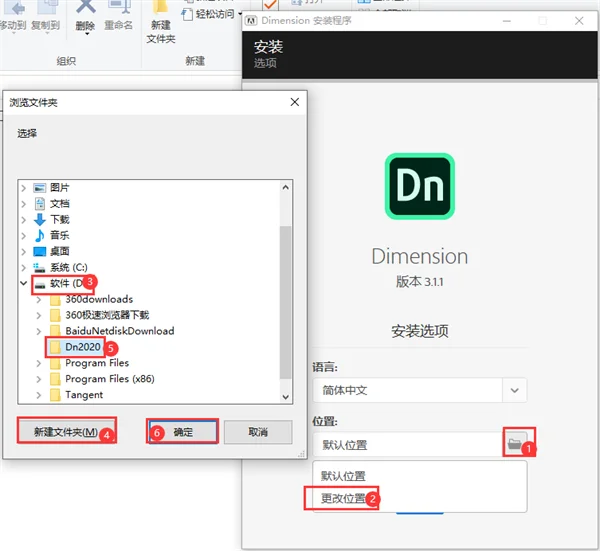This screenshot has width=600, height=551.
Task: Expand the 360极速浏览器下载 folder
Action: point(39,316)
